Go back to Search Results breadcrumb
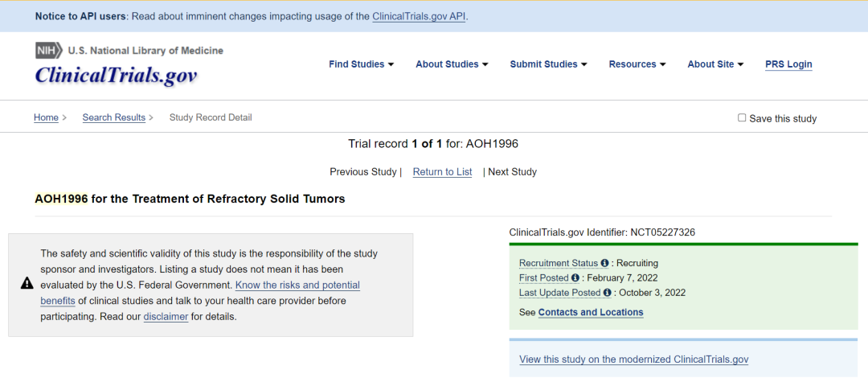 [113, 117]
